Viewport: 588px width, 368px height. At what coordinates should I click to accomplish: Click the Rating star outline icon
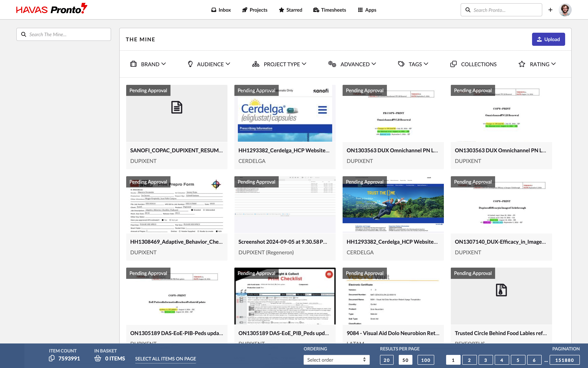click(522, 64)
